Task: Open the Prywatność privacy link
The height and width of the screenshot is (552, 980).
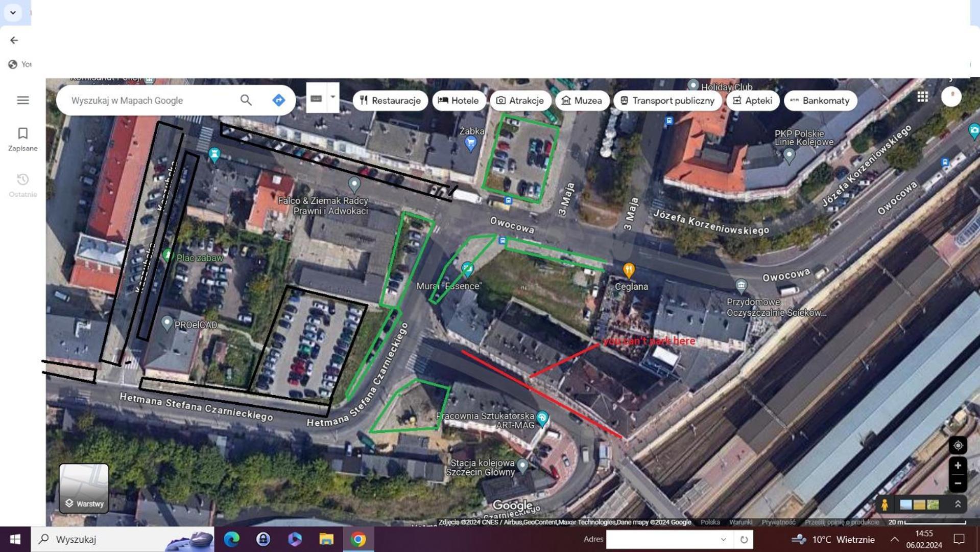Action: coord(778,522)
